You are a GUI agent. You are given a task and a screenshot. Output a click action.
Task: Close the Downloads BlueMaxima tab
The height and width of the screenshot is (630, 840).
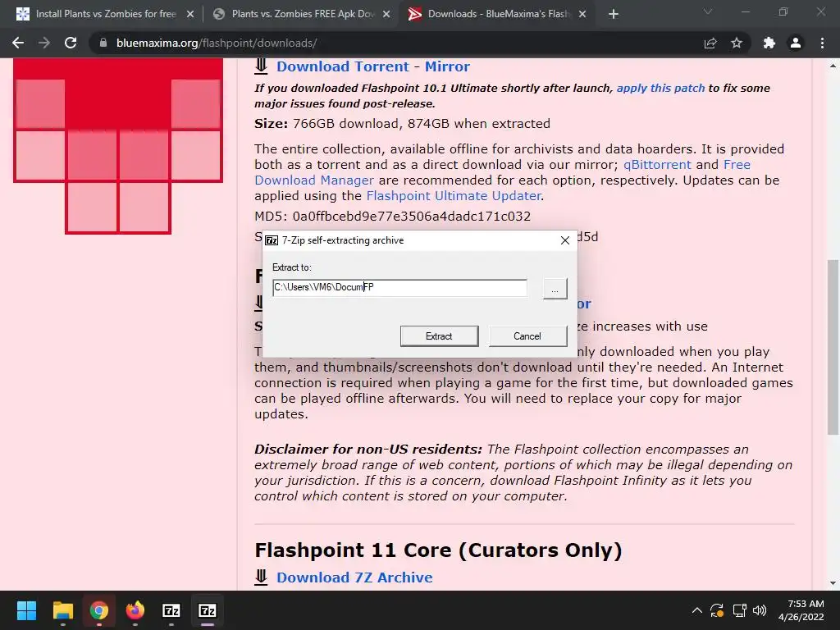(583, 15)
